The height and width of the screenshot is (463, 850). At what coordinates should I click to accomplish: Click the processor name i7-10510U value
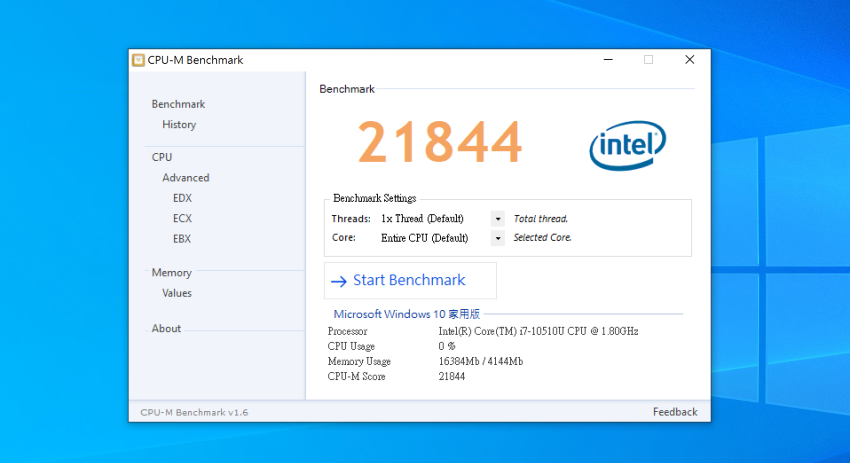point(538,331)
